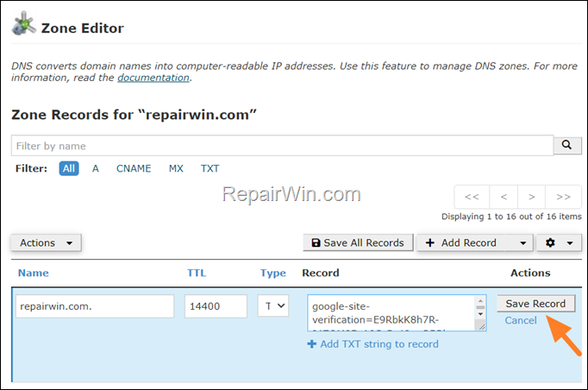Open the gear settings dropdown
Viewport: 588px width, 390px height.
pos(560,242)
